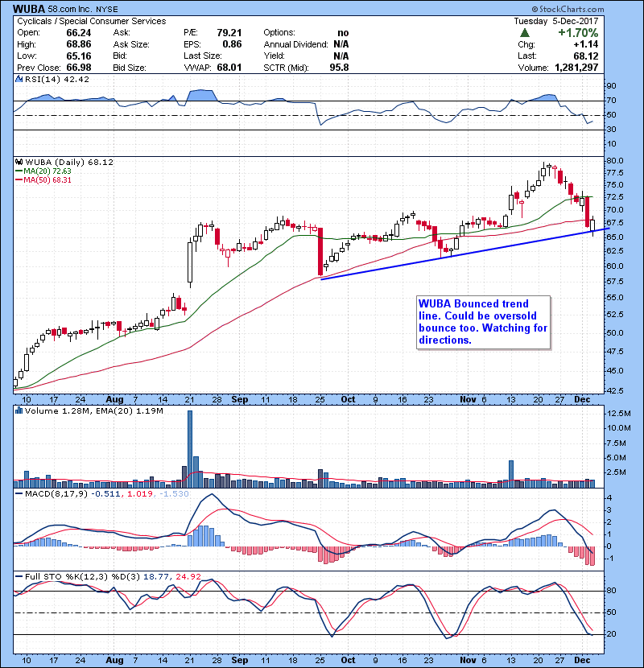Click the Sep label on the price chart date axis

pyautogui.click(x=240, y=399)
